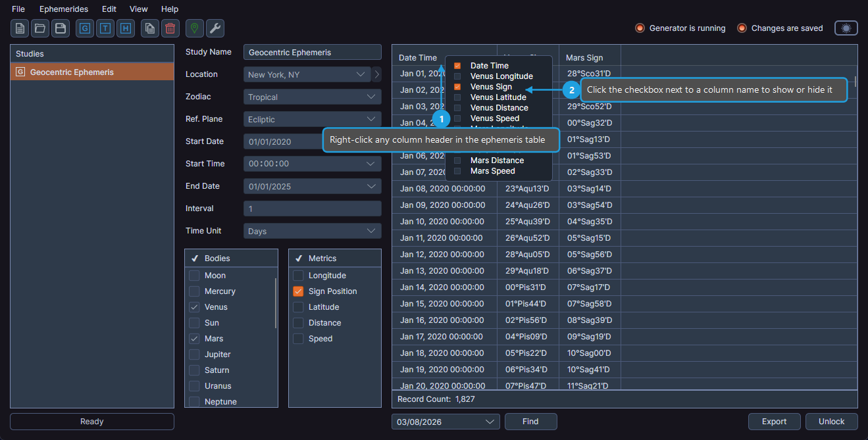Duplicate the current study
The height and width of the screenshot is (440, 868).
[149, 28]
